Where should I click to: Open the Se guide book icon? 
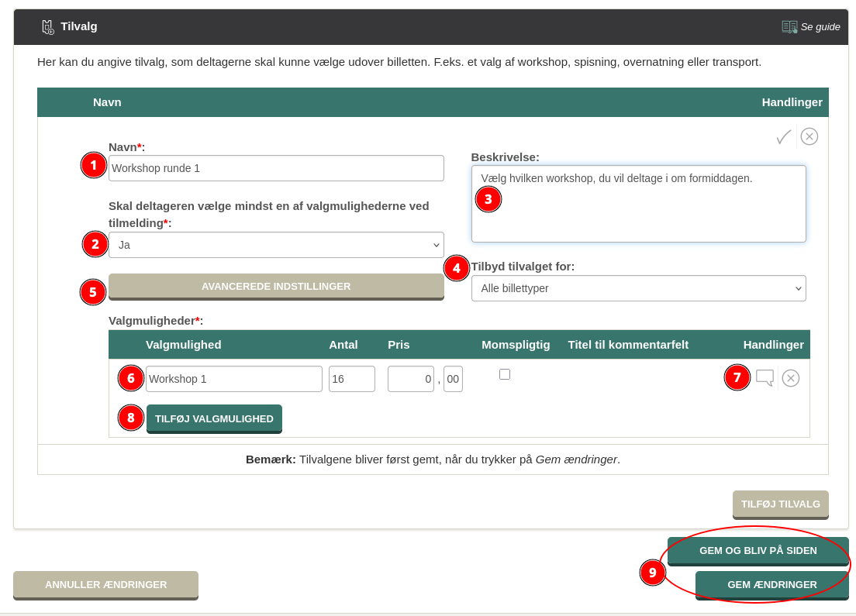pos(789,27)
